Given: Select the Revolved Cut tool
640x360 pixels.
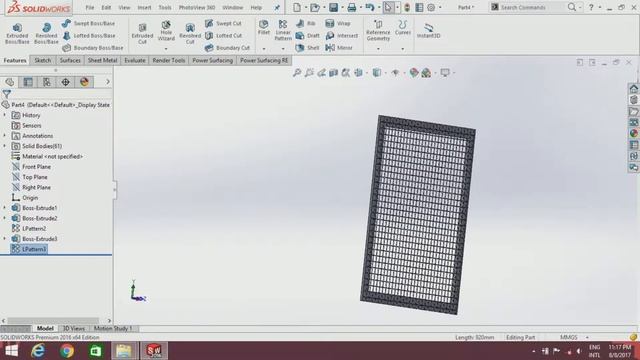Looking at the screenshot, I should [190, 33].
